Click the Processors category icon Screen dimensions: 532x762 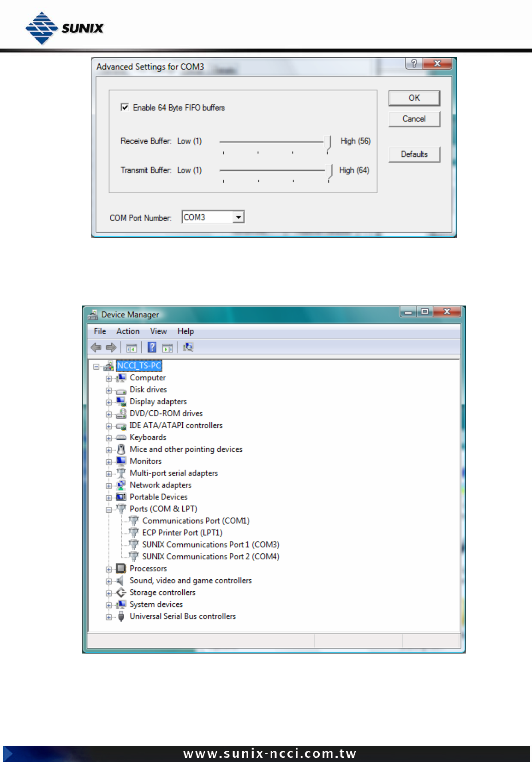pyautogui.click(x=121, y=569)
